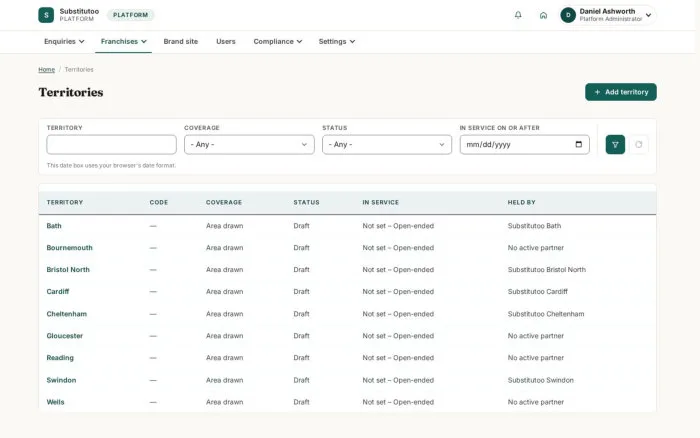Viewport: 700px width, 438px height.
Task: Open the Cheltenham territory
Action: coord(67,314)
